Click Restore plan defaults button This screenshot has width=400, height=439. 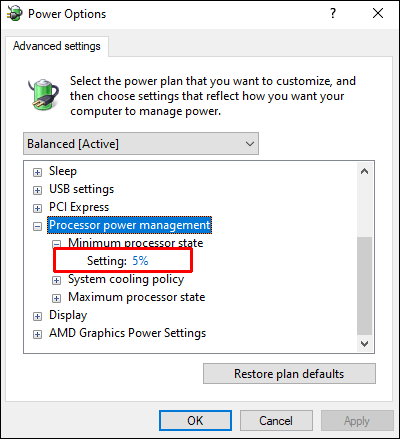click(289, 374)
